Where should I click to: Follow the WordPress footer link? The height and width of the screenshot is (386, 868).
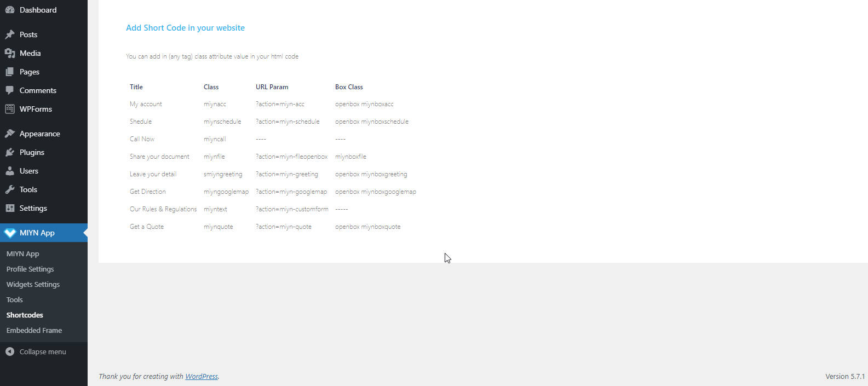point(202,376)
